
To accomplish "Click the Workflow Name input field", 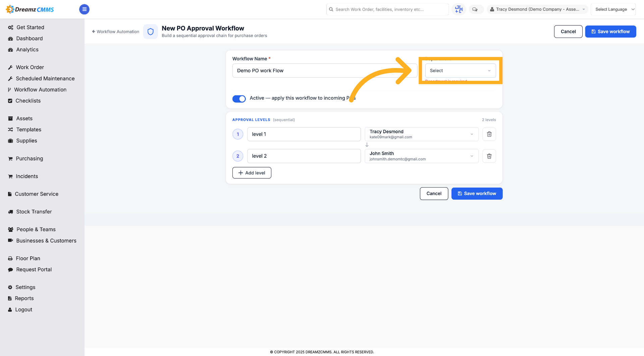I will [x=325, y=70].
